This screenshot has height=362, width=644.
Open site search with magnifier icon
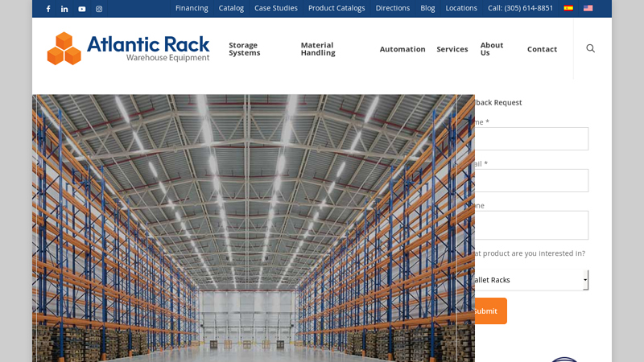point(591,48)
